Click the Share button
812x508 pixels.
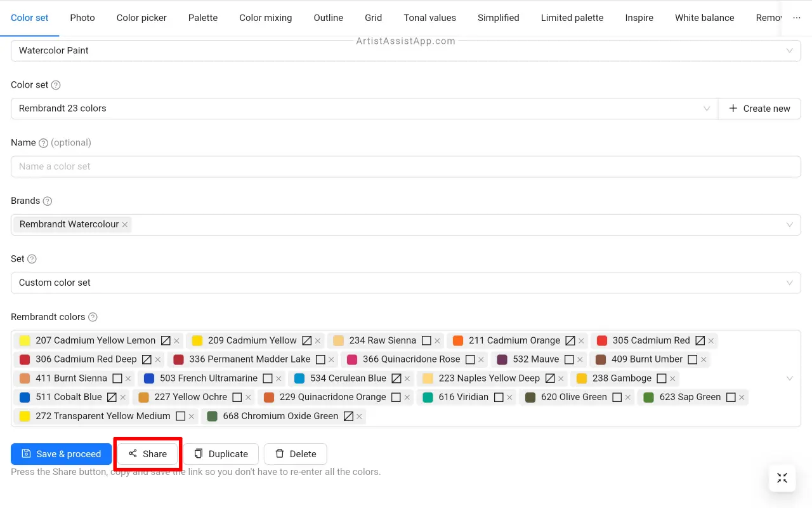[x=148, y=454]
